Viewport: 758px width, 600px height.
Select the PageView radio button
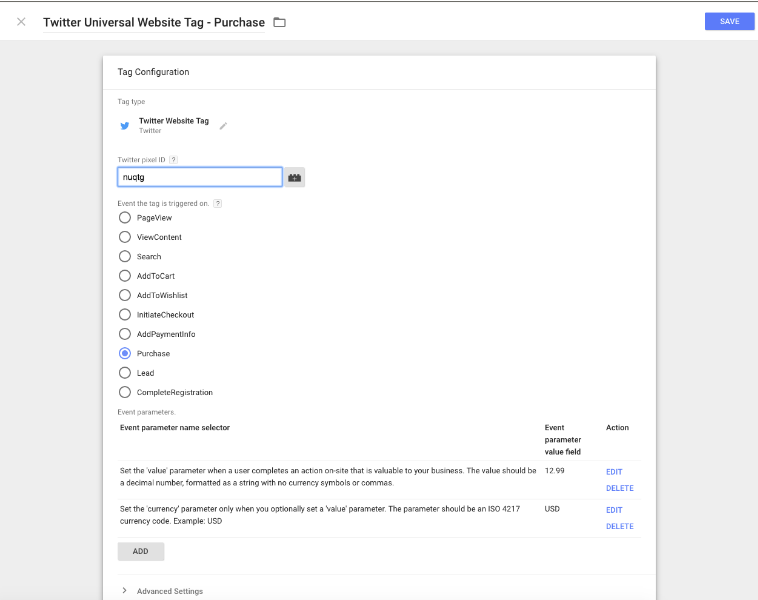click(x=125, y=217)
